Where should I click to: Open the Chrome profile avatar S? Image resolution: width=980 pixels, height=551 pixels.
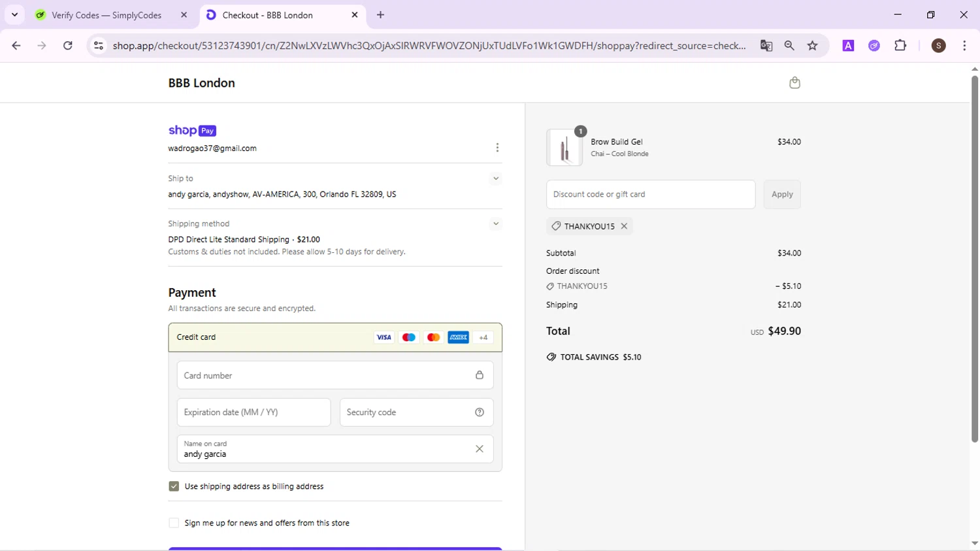939,46
